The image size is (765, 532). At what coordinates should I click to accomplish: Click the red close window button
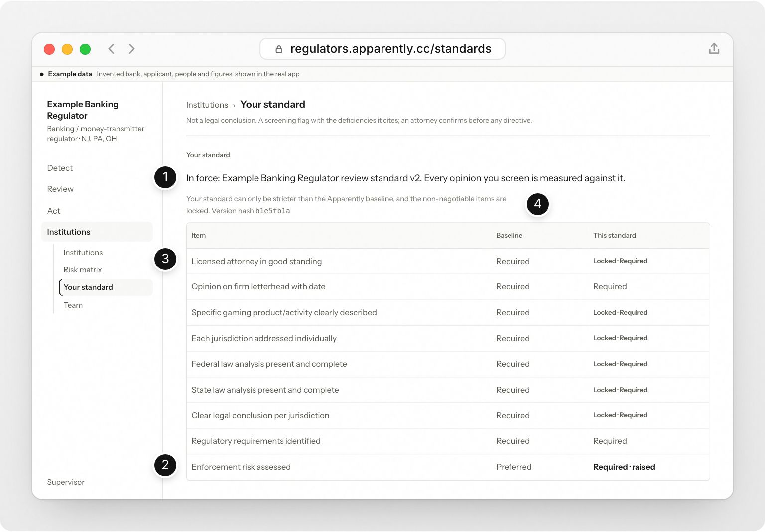pos(49,49)
